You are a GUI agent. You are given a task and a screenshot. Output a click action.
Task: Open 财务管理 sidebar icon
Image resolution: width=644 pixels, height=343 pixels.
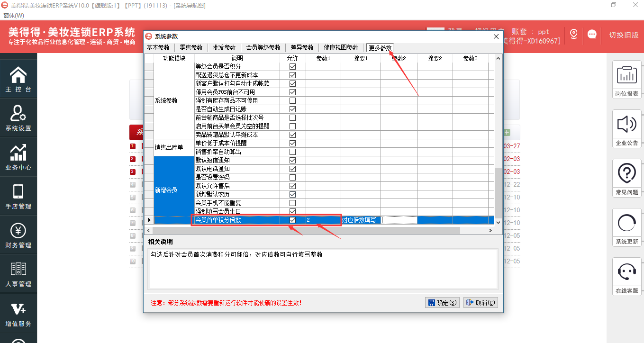[x=18, y=235]
